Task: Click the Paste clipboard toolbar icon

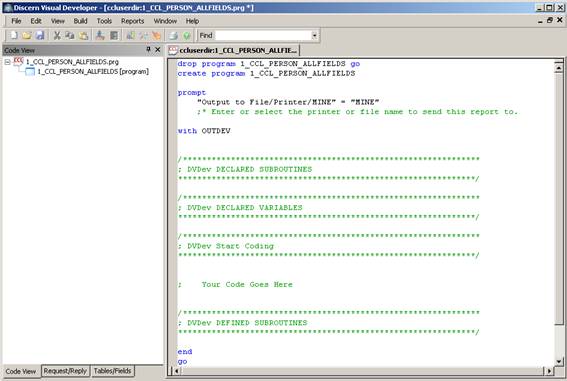Action: tap(84, 35)
